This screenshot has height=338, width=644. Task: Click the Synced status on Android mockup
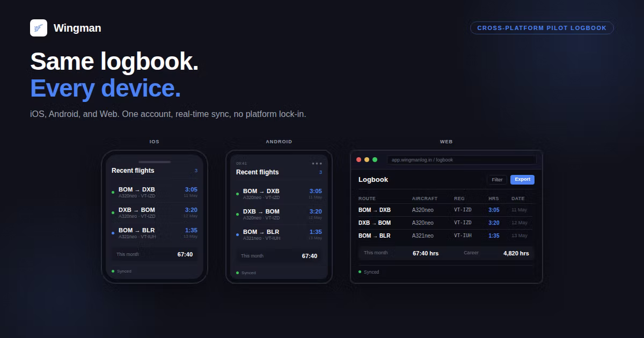(246, 273)
